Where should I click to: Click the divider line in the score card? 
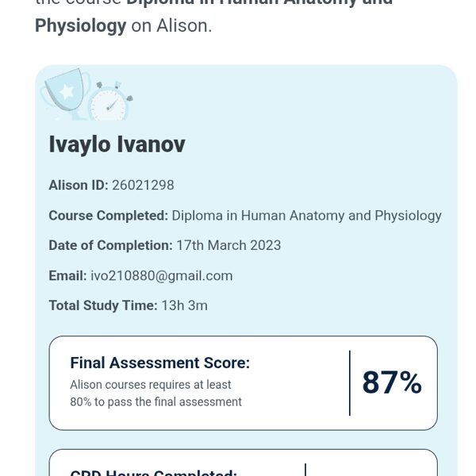pyautogui.click(x=350, y=383)
